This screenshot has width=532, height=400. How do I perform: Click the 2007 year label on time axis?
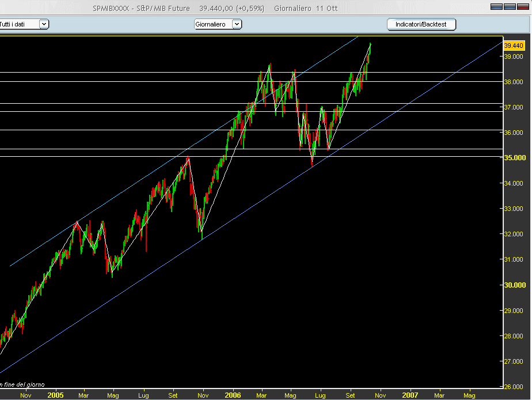click(x=410, y=395)
